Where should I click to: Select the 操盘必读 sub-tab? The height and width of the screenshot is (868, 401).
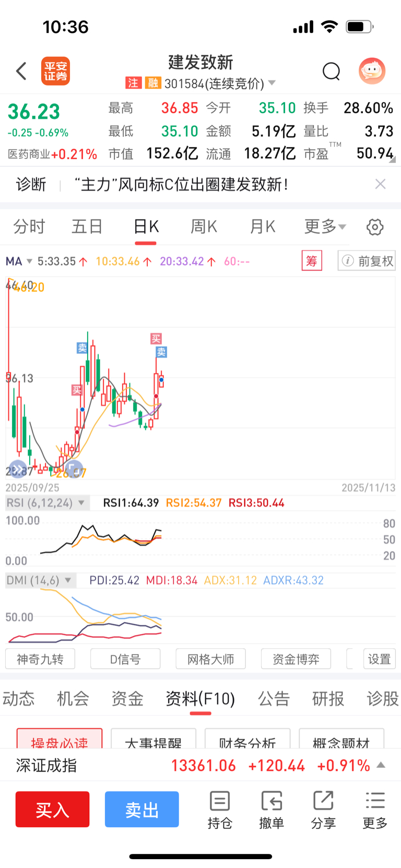tap(60, 739)
